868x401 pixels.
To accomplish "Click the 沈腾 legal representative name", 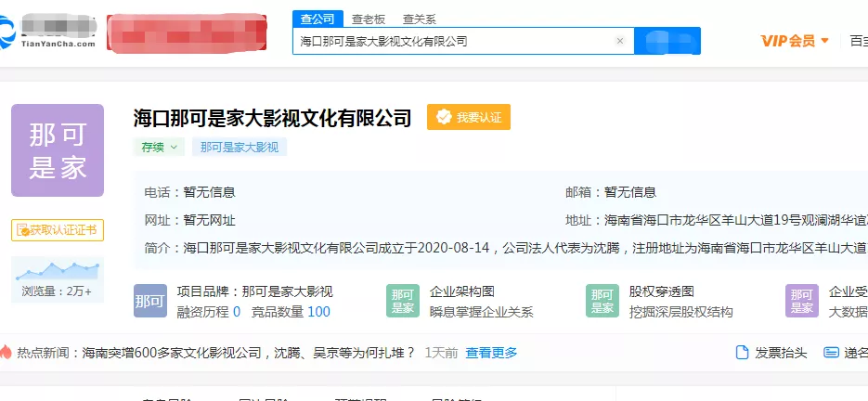I will [x=609, y=248].
